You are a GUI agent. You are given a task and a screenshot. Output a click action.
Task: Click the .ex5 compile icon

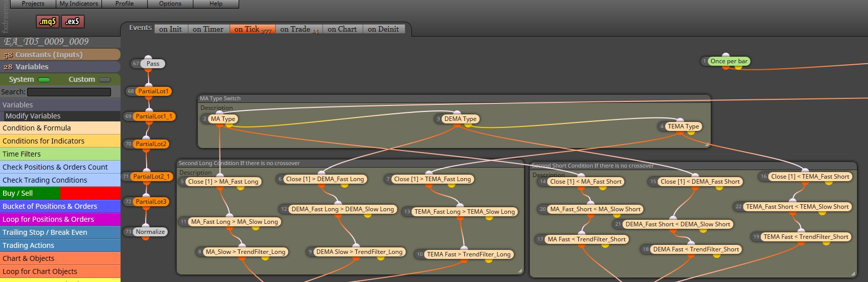[73, 22]
